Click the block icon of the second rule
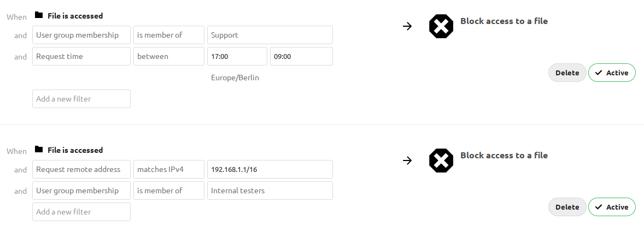644x226 pixels. [x=441, y=160]
